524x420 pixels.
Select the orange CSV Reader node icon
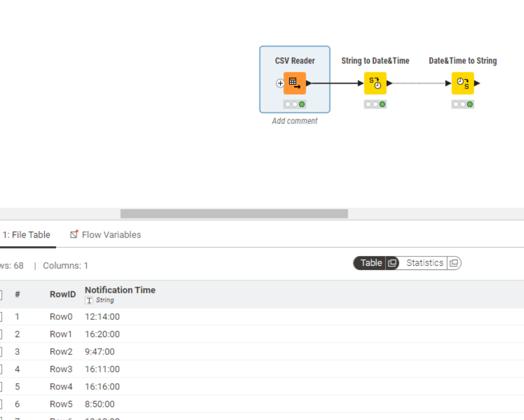pos(294,83)
